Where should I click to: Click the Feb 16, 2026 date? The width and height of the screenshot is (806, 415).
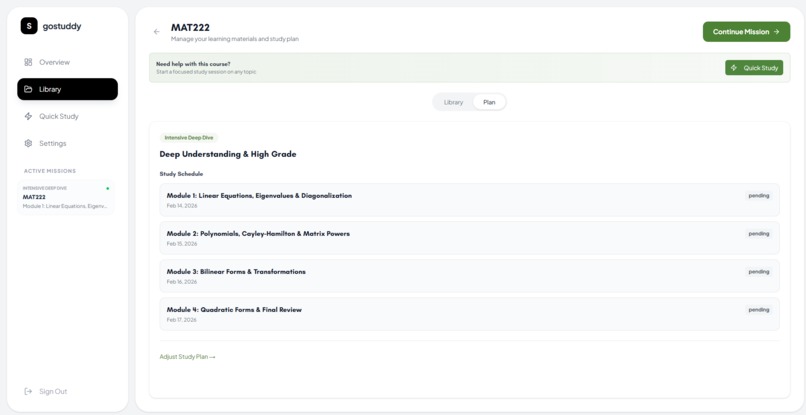click(x=182, y=282)
